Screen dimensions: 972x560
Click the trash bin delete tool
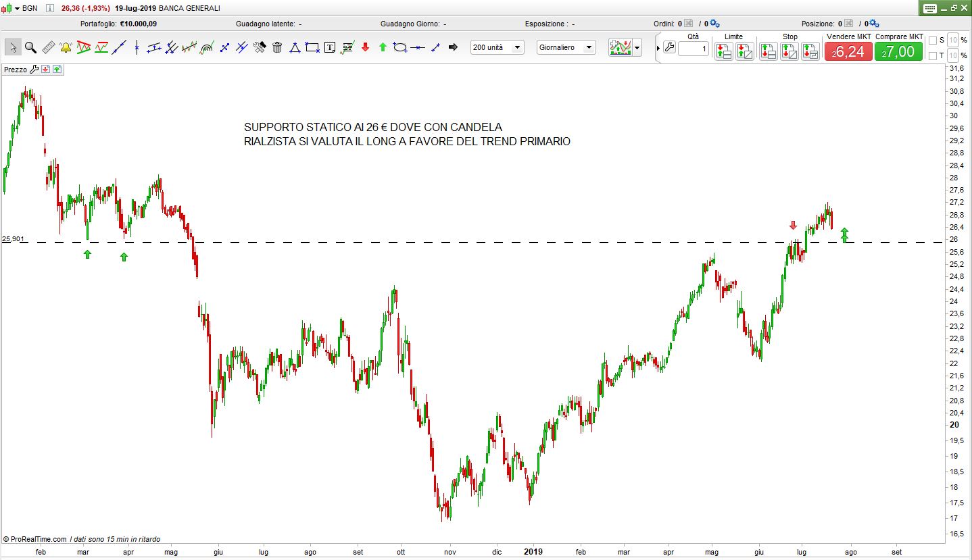coord(277,47)
